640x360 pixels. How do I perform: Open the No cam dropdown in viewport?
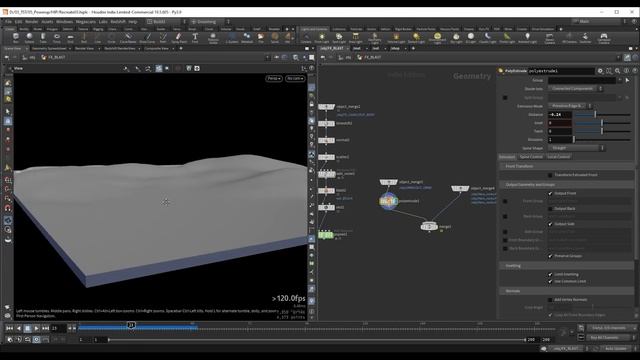[295, 78]
